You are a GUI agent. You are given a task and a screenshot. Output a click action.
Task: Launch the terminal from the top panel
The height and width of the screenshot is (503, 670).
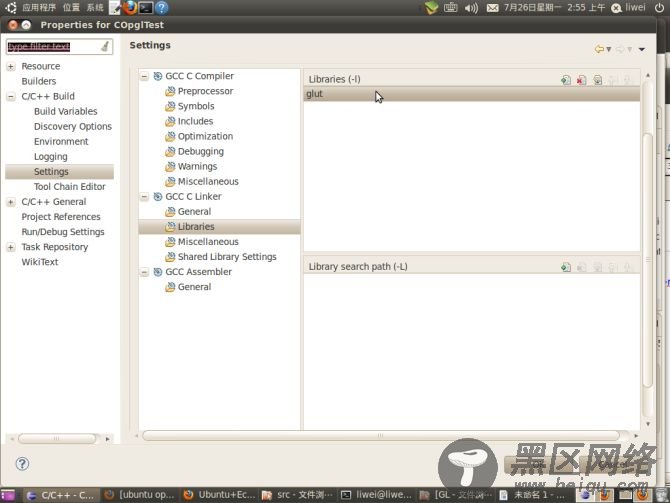coord(146,7)
